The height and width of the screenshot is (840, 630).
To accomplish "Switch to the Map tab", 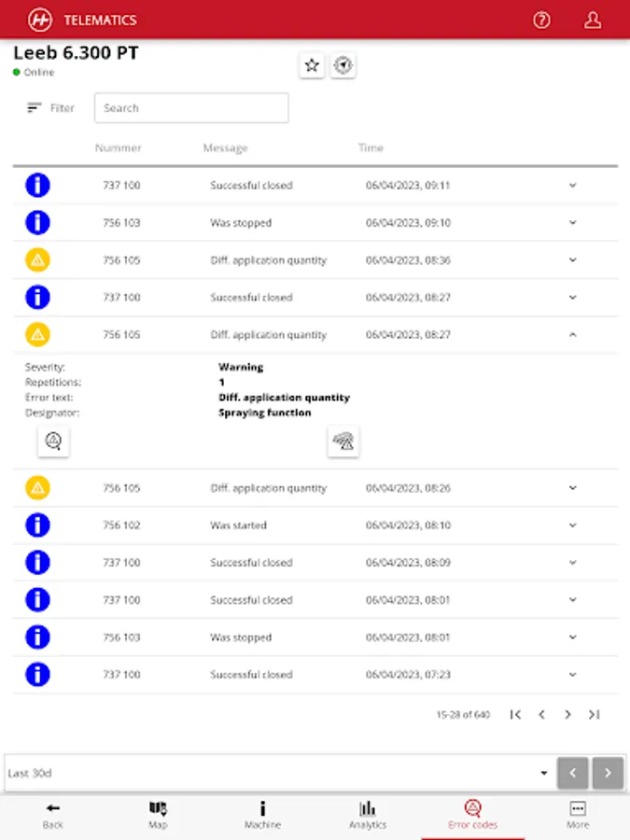I will [158, 816].
